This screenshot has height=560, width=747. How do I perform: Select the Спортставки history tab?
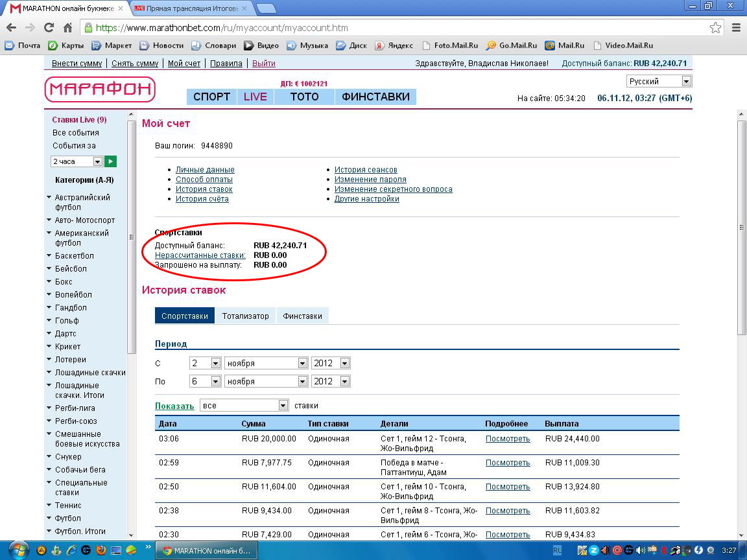click(x=185, y=316)
